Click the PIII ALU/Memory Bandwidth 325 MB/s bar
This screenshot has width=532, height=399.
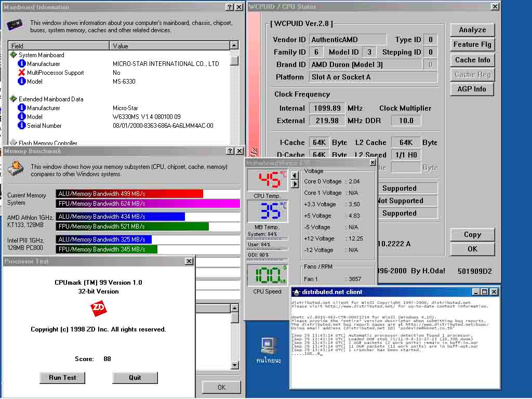click(x=104, y=240)
